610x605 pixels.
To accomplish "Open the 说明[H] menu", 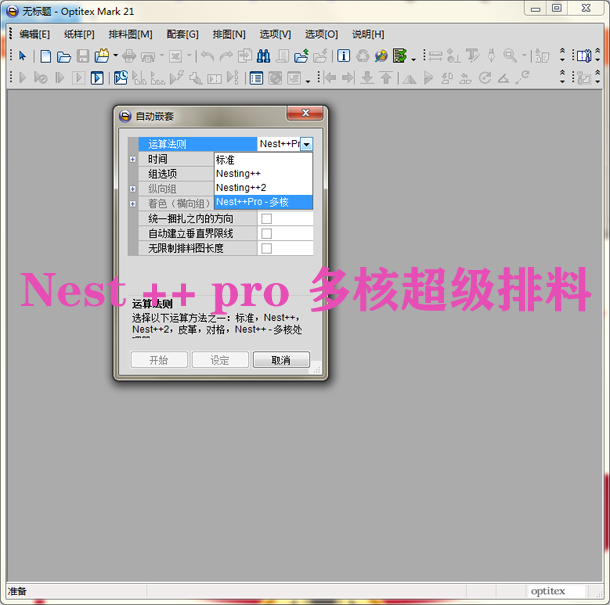I will [368, 34].
